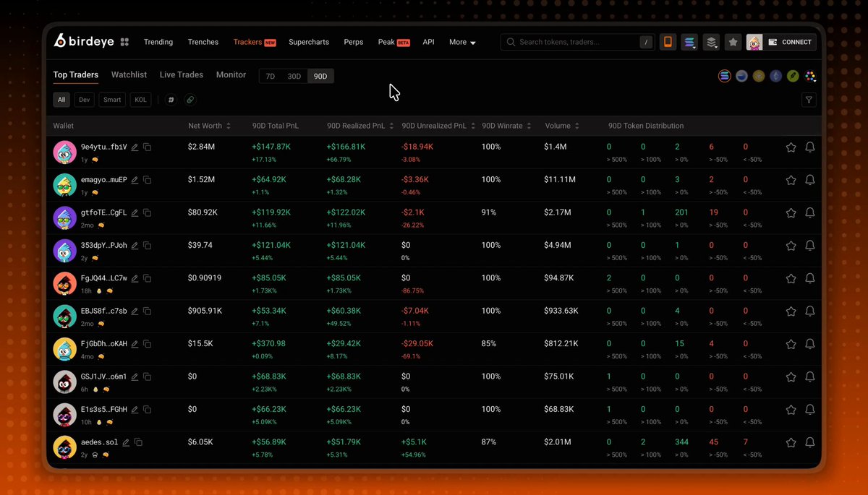Click the filter funnel icon

pyautogui.click(x=809, y=100)
